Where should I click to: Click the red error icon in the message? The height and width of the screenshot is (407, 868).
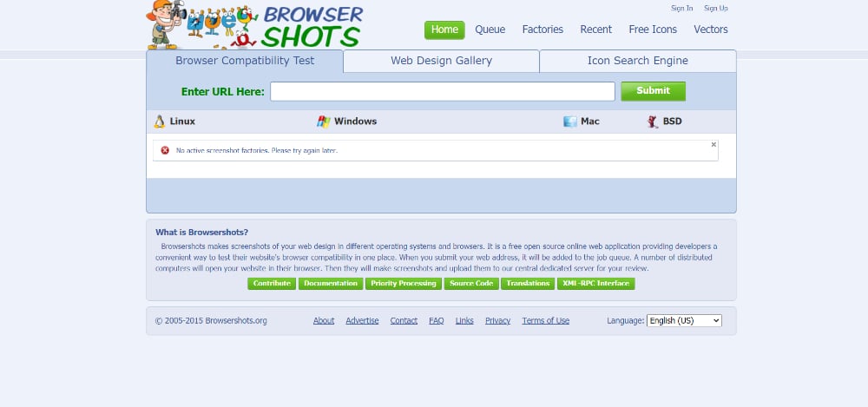click(x=165, y=150)
